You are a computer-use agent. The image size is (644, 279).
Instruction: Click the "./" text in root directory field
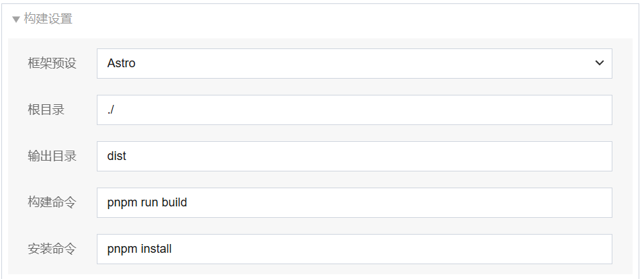[111, 110]
